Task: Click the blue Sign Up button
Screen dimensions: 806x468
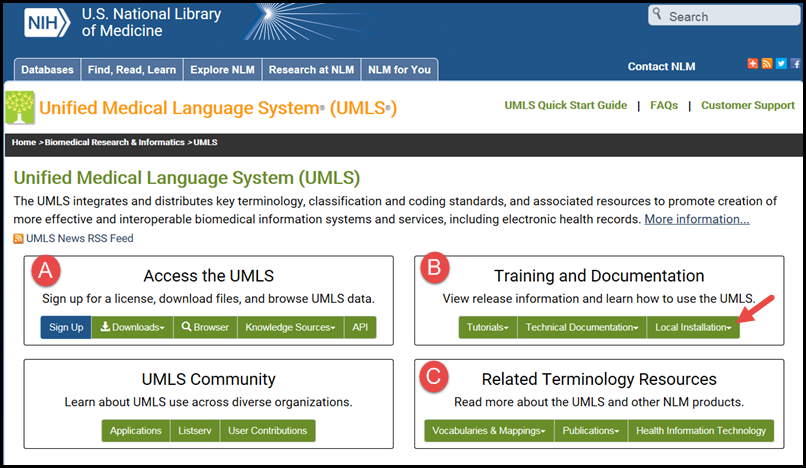Action: point(66,328)
